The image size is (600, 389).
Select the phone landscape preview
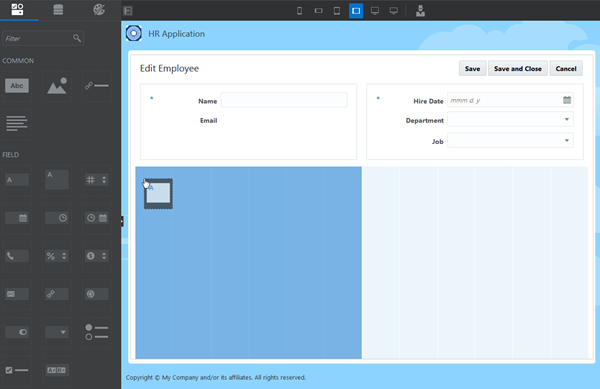point(318,11)
